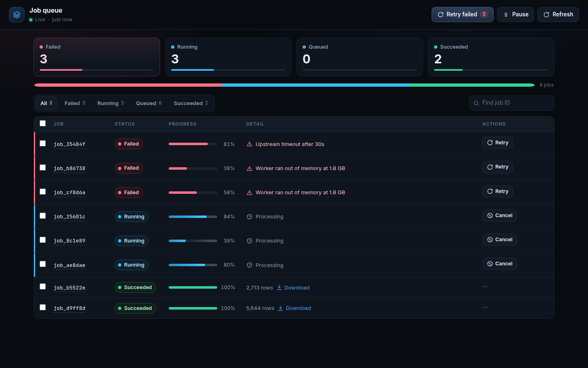
Task: Switch to the Running filter tab
Action: (x=110, y=103)
